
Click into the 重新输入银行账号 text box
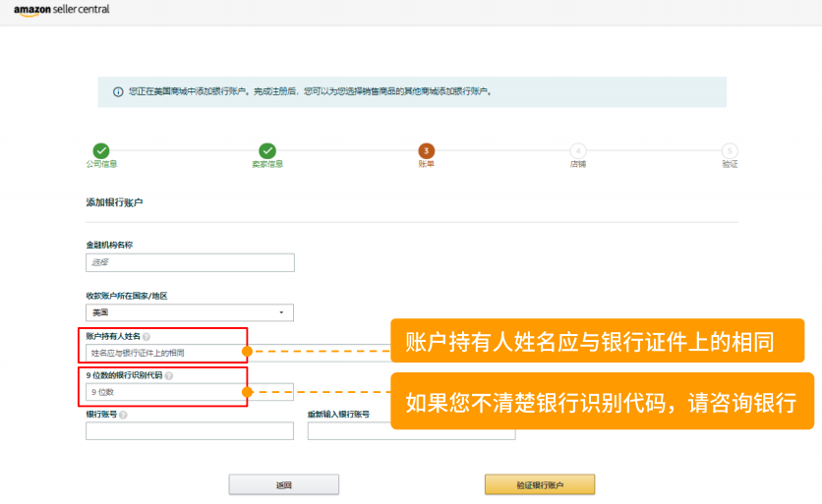coord(411,431)
